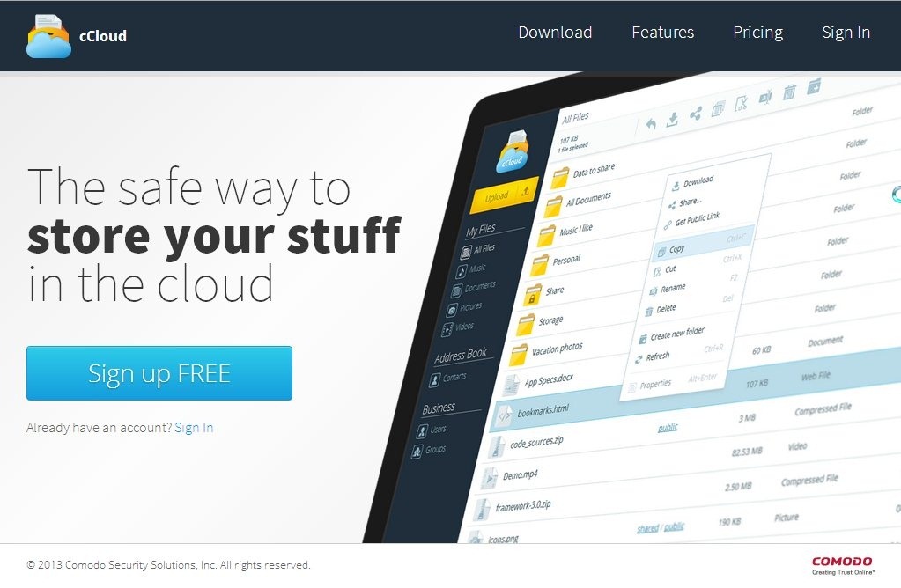901x588 pixels.
Task: Click the Storage folder icon
Action: point(525,324)
